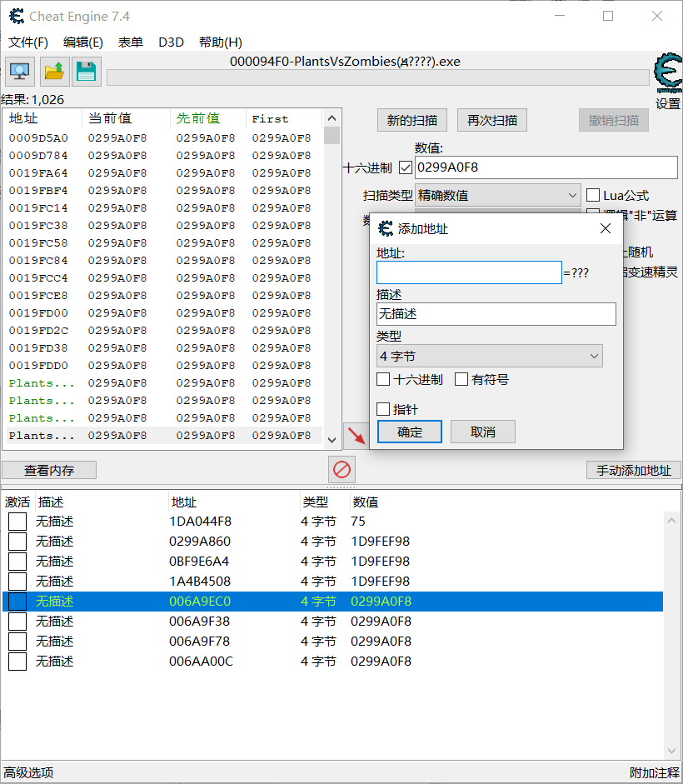Click the process name progress bar
Viewport: 683px width, 784px height.
click(x=378, y=77)
